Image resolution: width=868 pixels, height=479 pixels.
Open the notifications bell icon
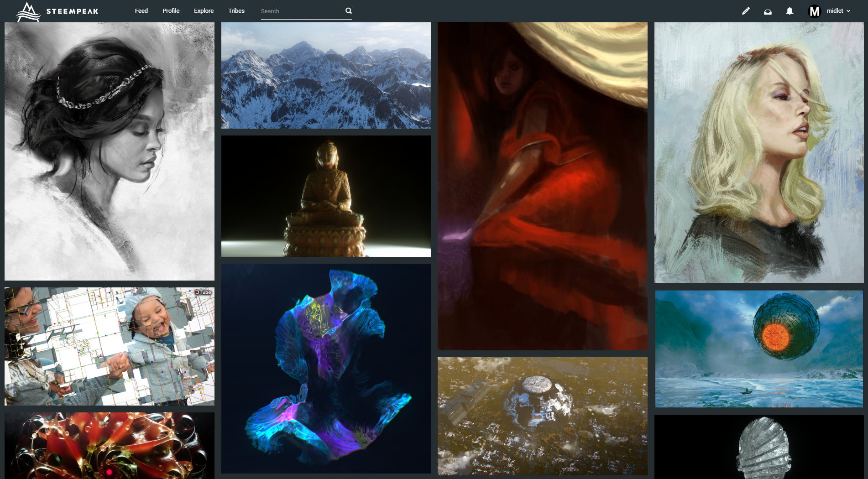(790, 11)
